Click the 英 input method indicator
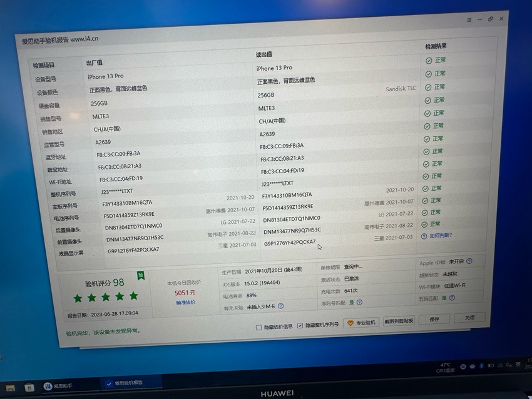The width and height of the screenshot is (532, 399). pos(518,365)
